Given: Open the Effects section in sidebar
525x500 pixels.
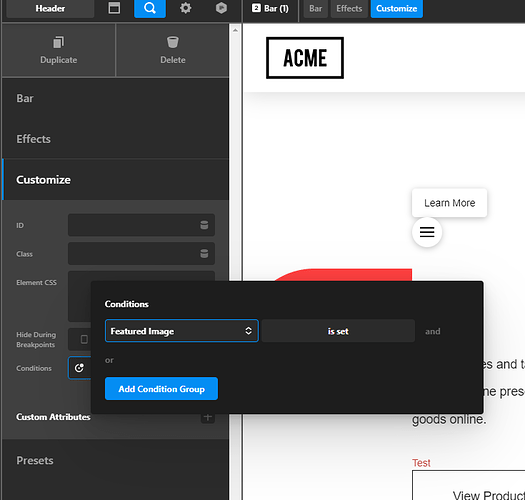Looking at the screenshot, I should (x=116, y=139).
